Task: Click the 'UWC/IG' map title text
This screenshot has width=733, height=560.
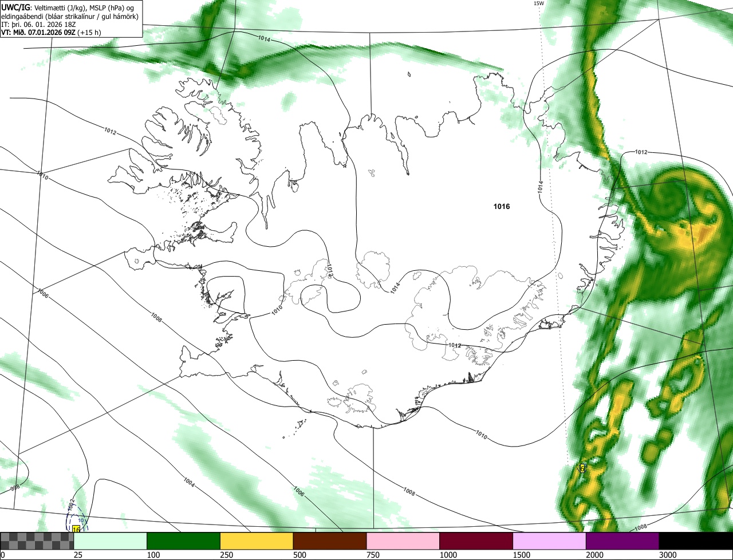Action: [15, 7]
